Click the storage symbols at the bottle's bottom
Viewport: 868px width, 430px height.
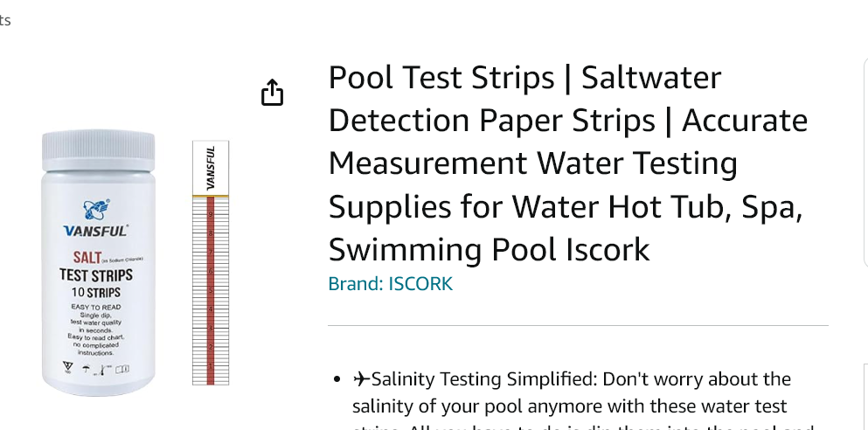pos(97,369)
